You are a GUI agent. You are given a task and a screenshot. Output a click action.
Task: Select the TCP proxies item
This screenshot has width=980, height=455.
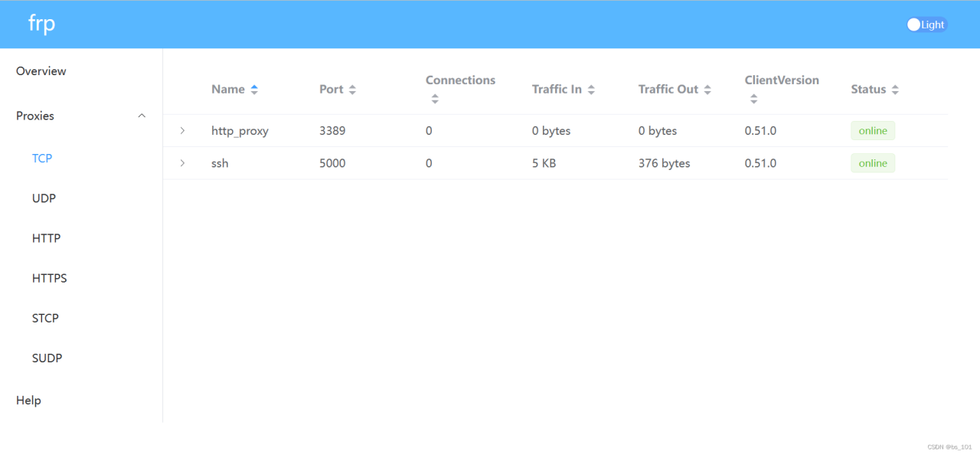click(x=42, y=159)
